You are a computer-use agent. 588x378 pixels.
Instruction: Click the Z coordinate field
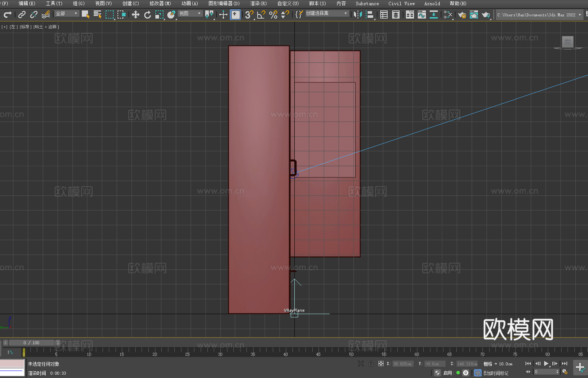click(x=467, y=364)
